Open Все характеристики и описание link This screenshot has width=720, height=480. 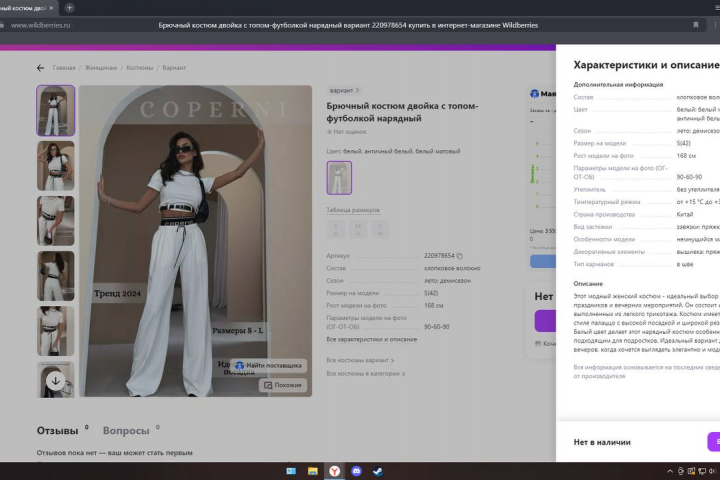coord(371,339)
